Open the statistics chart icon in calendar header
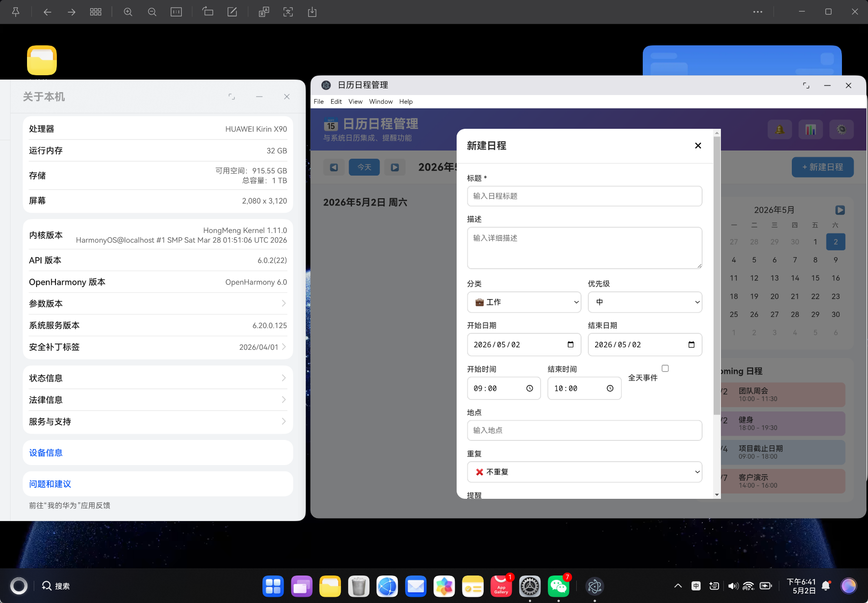The height and width of the screenshot is (603, 868). pyautogui.click(x=811, y=129)
